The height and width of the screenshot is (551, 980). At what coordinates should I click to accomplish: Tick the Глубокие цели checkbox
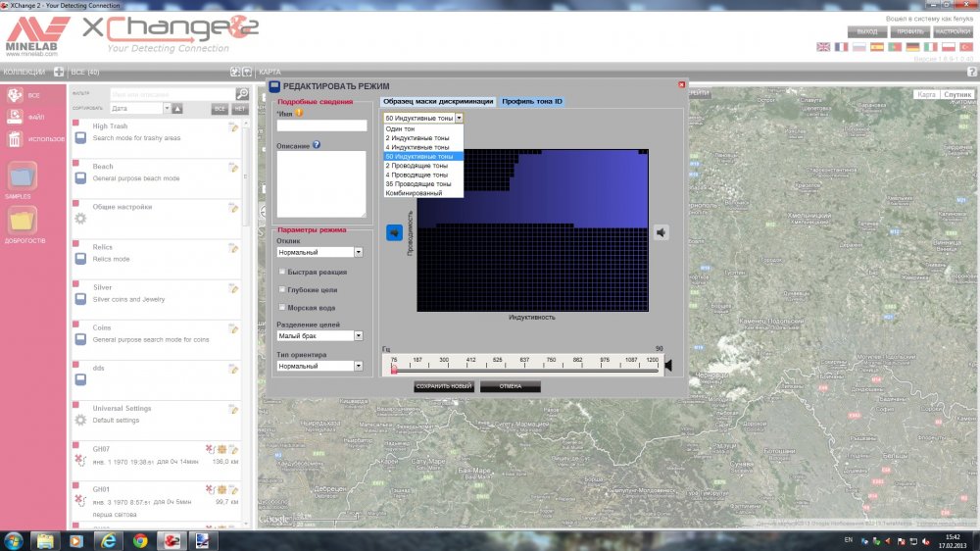283,290
